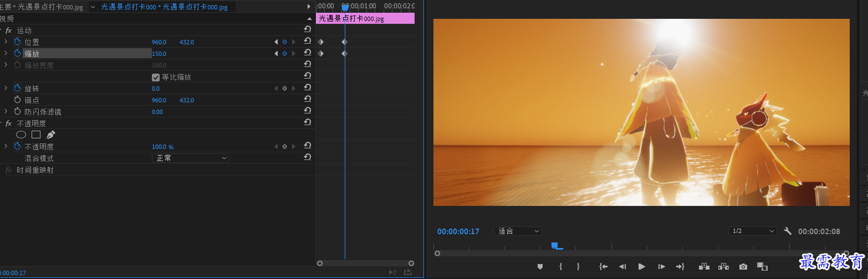Toggle the 防闪烁滤镜 animation stopwatch

pos(17,112)
